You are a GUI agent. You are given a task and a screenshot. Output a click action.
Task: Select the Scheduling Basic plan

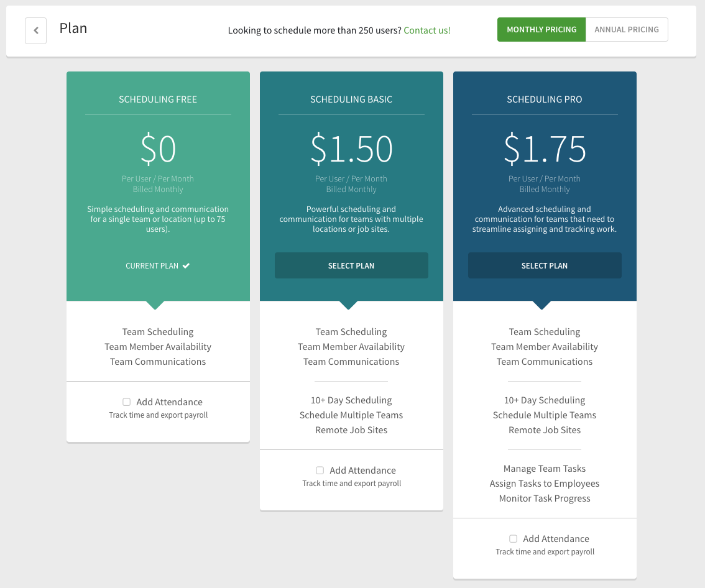[x=351, y=265]
